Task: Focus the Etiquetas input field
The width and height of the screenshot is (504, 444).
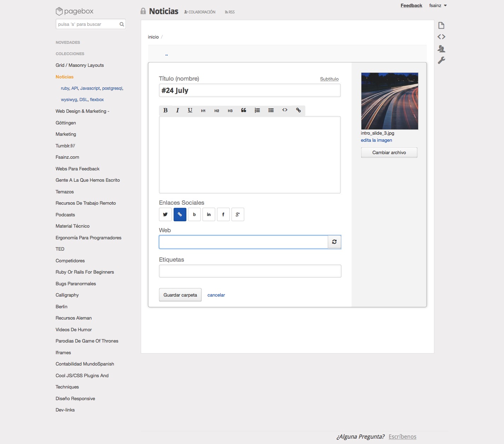Action: click(x=250, y=271)
